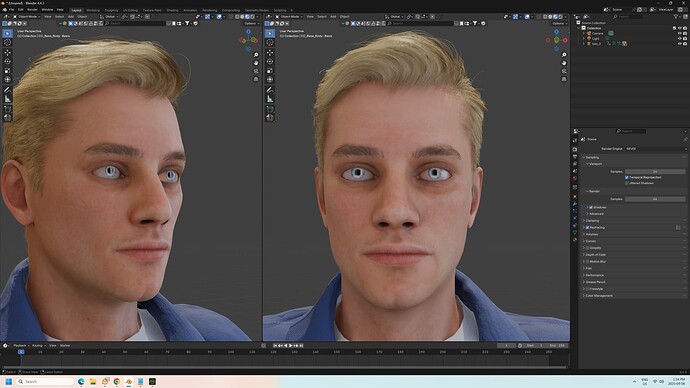Viewport: 690px width, 388px height.
Task: Switch to the Sculpting workspace tab
Action: [x=111, y=10]
